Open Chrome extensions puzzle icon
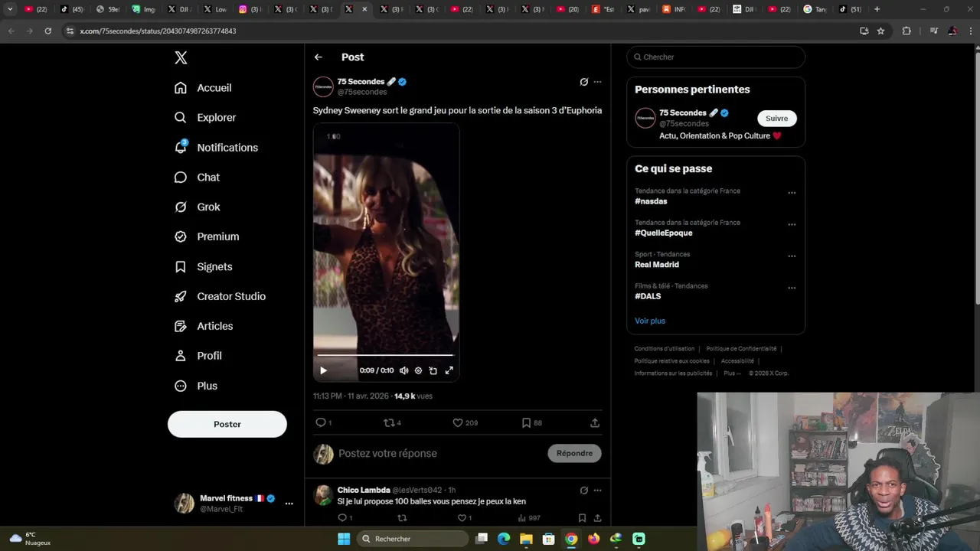 point(906,31)
